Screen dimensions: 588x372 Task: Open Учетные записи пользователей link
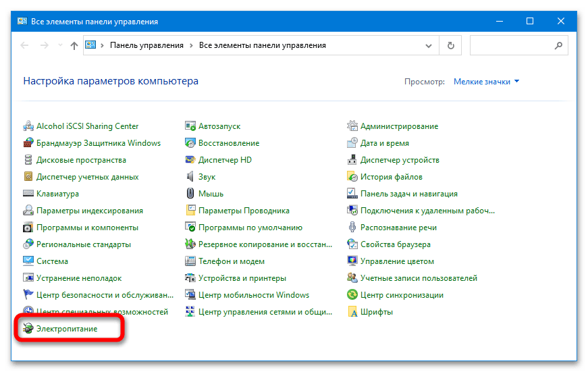click(x=419, y=278)
